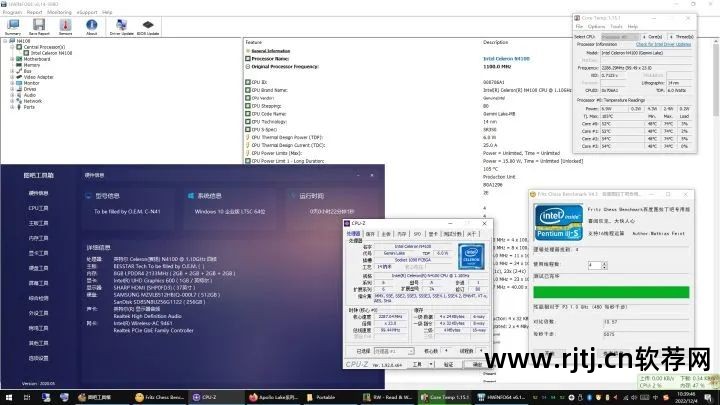The image size is (720, 405).
Task: Open the processor selection dropdown in CPU-Z
Action: coord(394,351)
